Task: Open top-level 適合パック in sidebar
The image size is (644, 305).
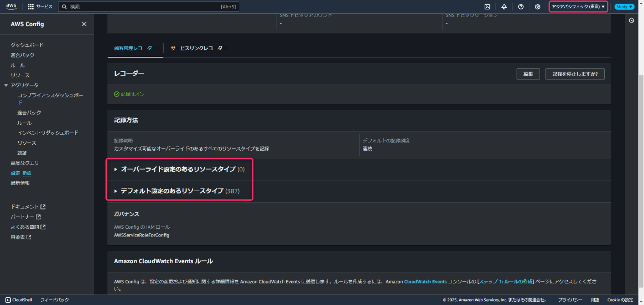Action: (x=23, y=55)
